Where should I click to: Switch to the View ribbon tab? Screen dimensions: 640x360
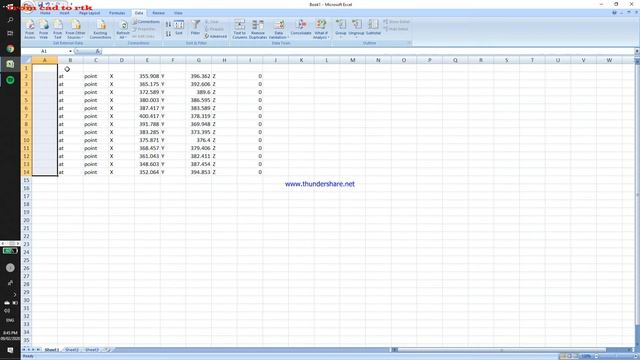pyautogui.click(x=178, y=13)
